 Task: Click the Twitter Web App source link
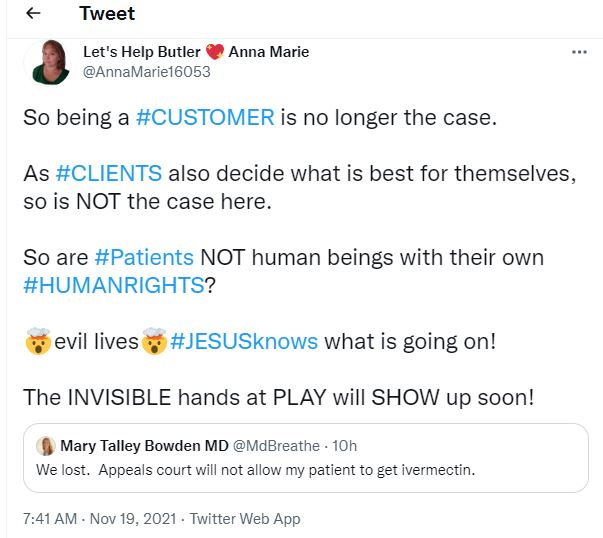pos(245,519)
